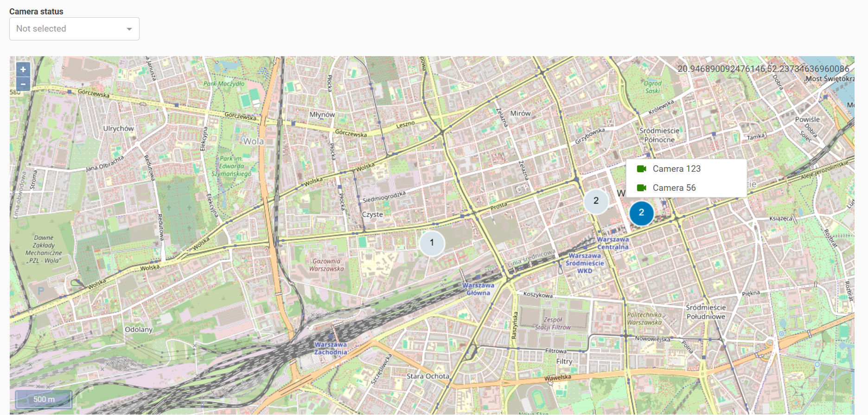The width and height of the screenshot is (868, 415).
Task: Open the gray cluster marker labeled 2
Action: (596, 201)
